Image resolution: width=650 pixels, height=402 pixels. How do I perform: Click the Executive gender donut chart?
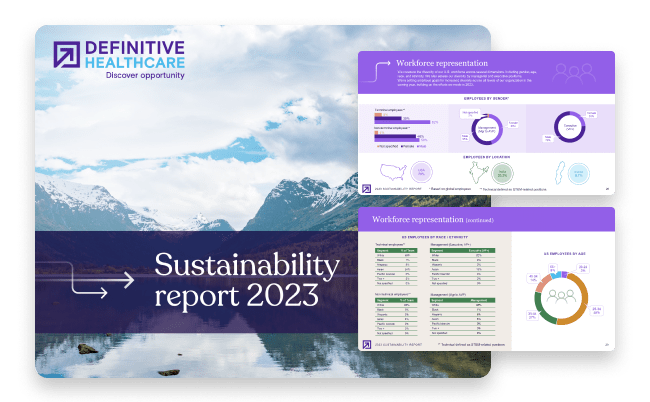click(x=570, y=127)
